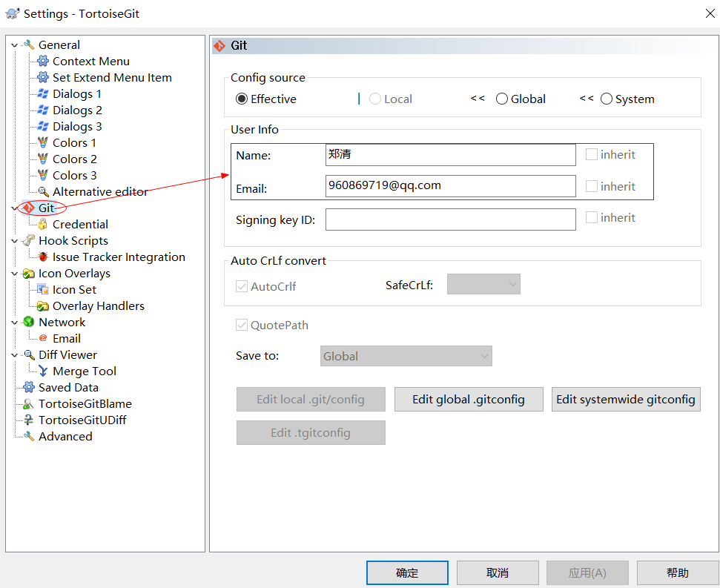This screenshot has width=720, height=588.
Task: Collapse the Git tree node
Action: click(15, 208)
